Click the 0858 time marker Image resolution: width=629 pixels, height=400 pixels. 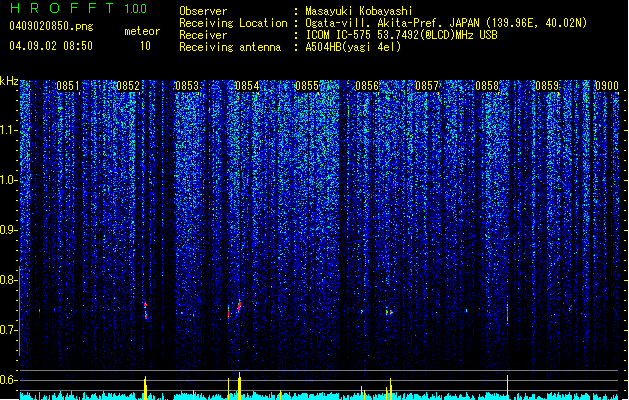coord(487,86)
